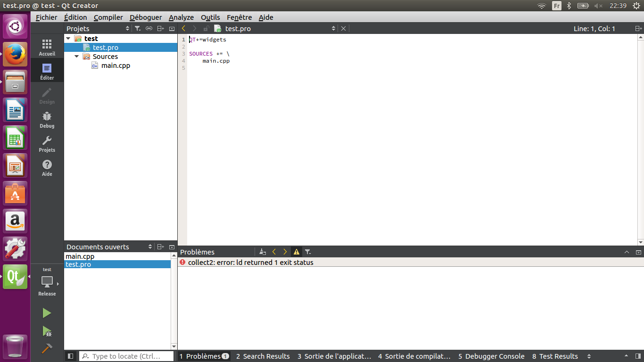Open the Projets view selector dropdown
Viewport: 644px width, 362px height.
click(x=127, y=29)
